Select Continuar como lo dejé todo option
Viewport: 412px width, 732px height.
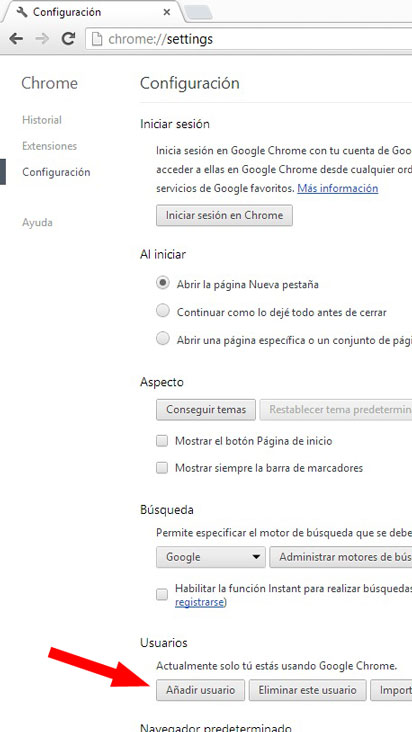point(163,311)
